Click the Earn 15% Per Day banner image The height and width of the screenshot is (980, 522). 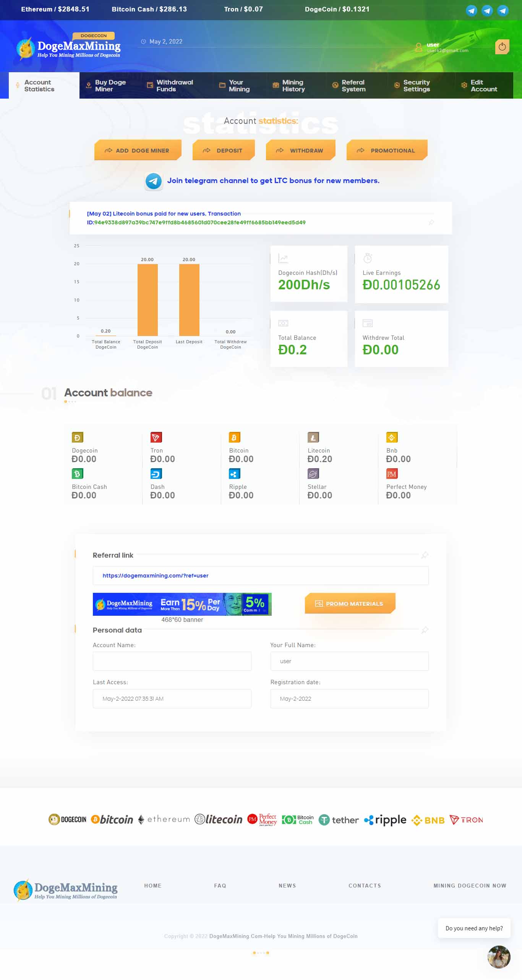182,604
